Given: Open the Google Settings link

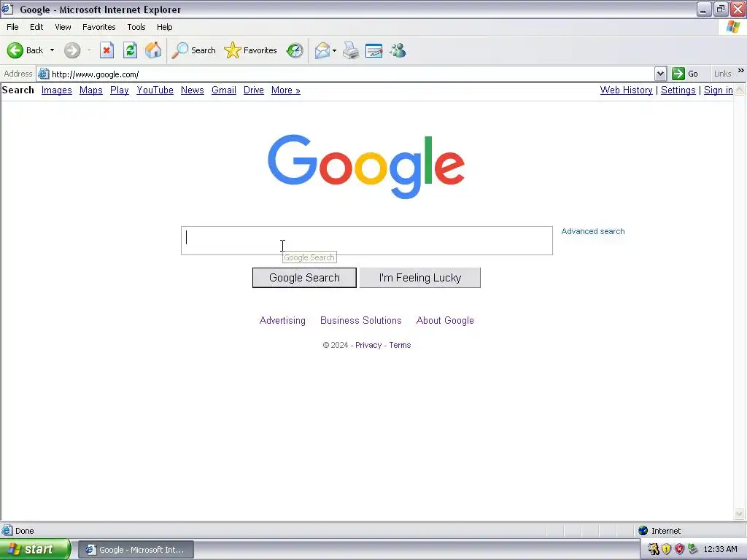Looking at the screenshot, I should click(678, 90).
